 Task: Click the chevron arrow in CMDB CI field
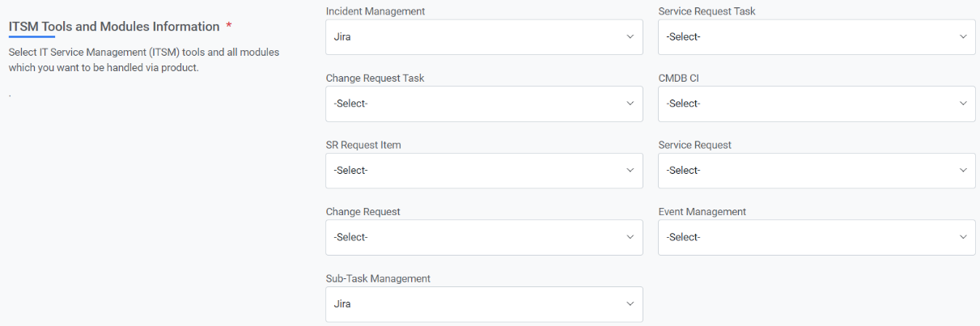point(963,104)
